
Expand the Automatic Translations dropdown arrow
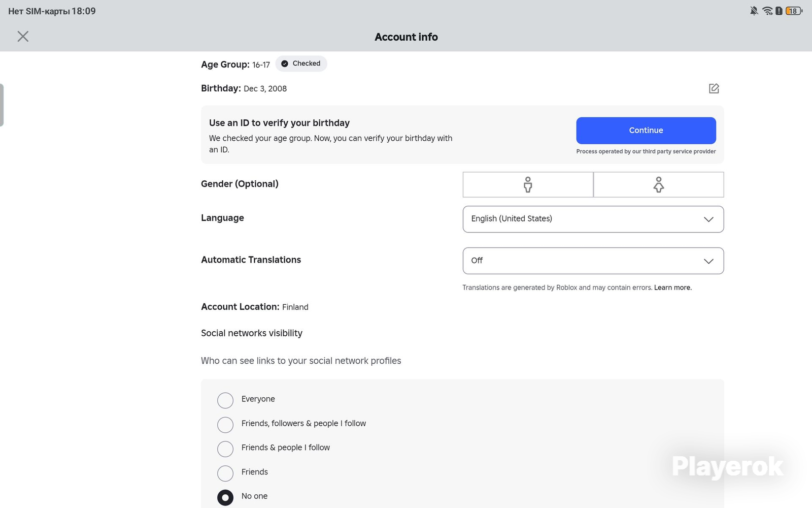(708, 261)
